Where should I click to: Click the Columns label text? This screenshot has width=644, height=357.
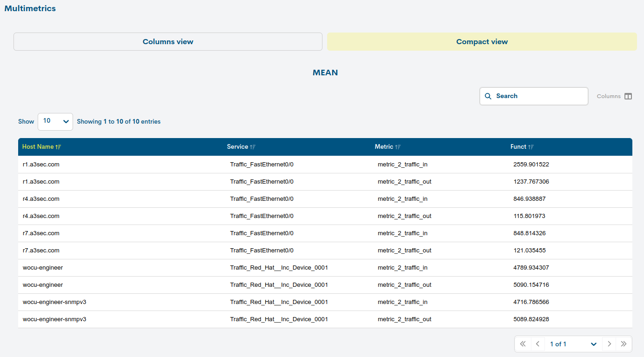click(x=609, y=96)
